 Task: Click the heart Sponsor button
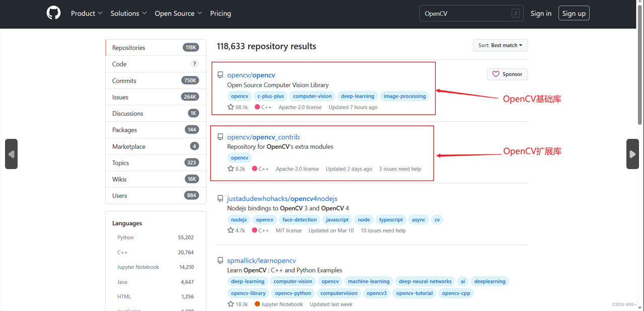507,74
